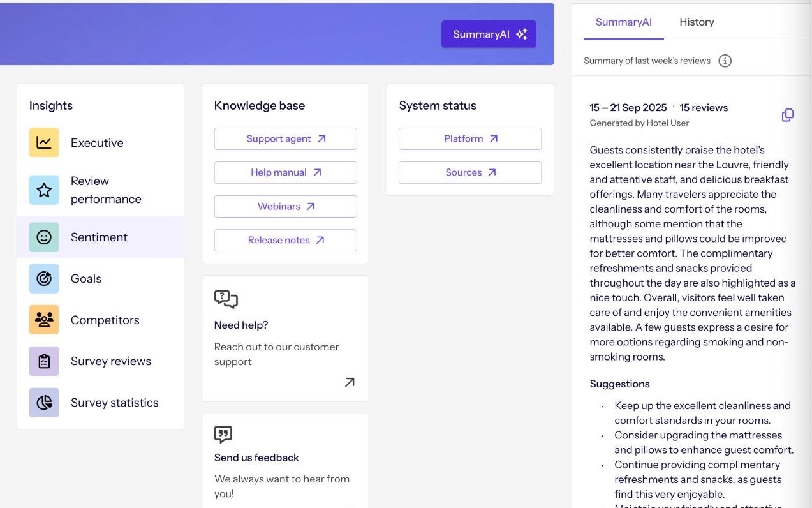Open the Support agent link
This screenshot has height=508, width=812.
tap(286, 139)
